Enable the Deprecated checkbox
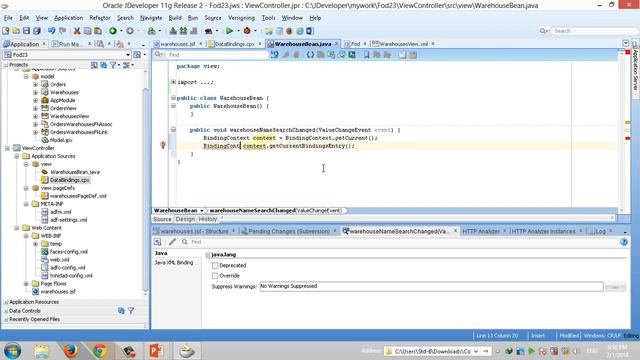 coord(215,266)
